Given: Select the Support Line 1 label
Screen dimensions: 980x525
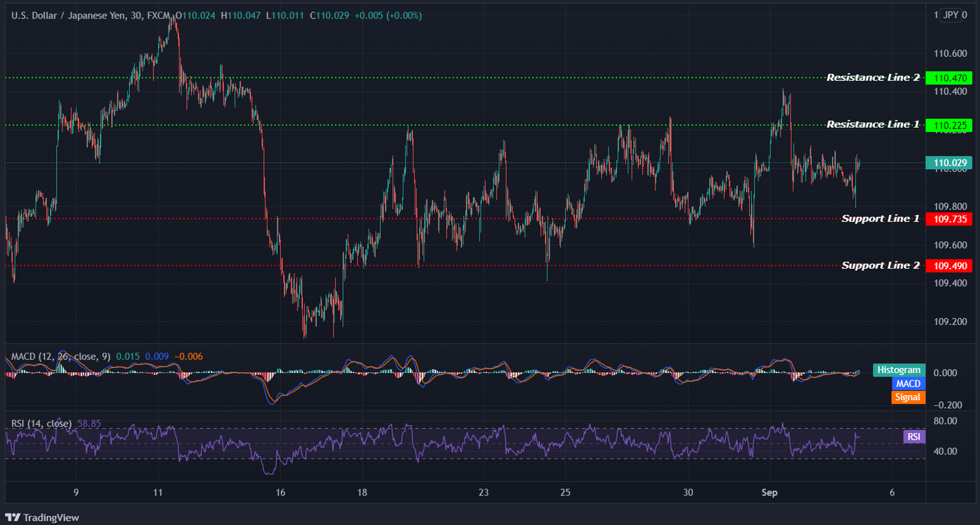Looking at the screenshot, I should point(880,219).
